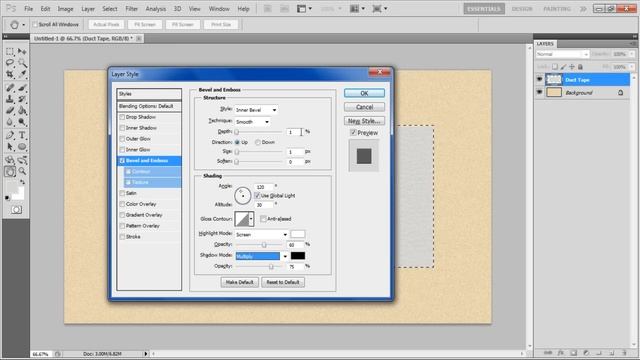
Task: Enable the Outer Glow checkbox
Action: (x=122, y=139)
